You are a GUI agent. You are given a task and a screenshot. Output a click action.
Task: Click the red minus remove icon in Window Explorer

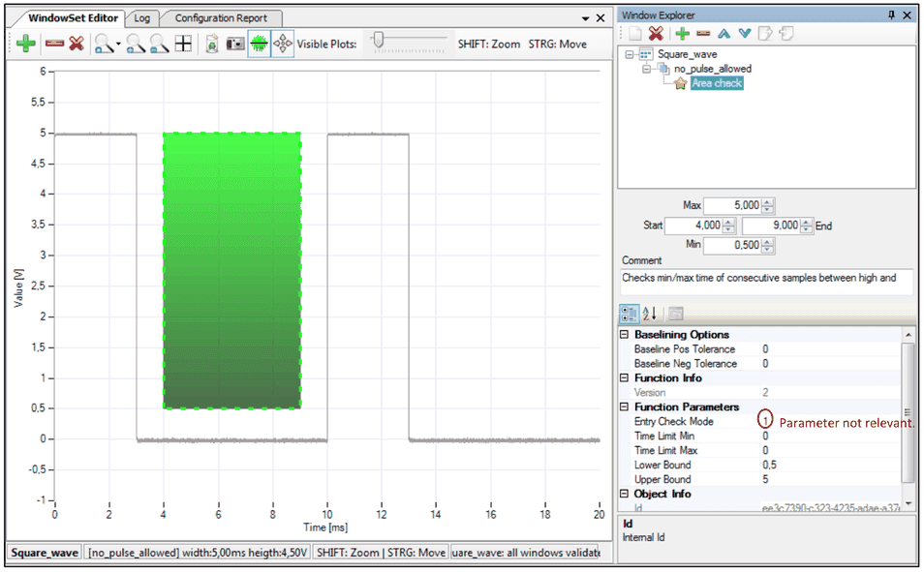point(703,34)
